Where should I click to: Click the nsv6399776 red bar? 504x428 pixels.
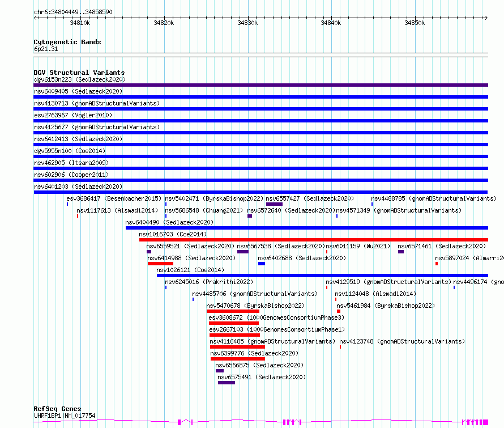[x=238, y=359]
